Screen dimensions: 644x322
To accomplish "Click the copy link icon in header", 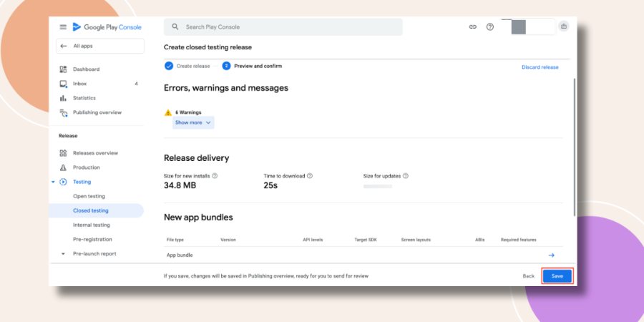I will click(x=473, y=26).
